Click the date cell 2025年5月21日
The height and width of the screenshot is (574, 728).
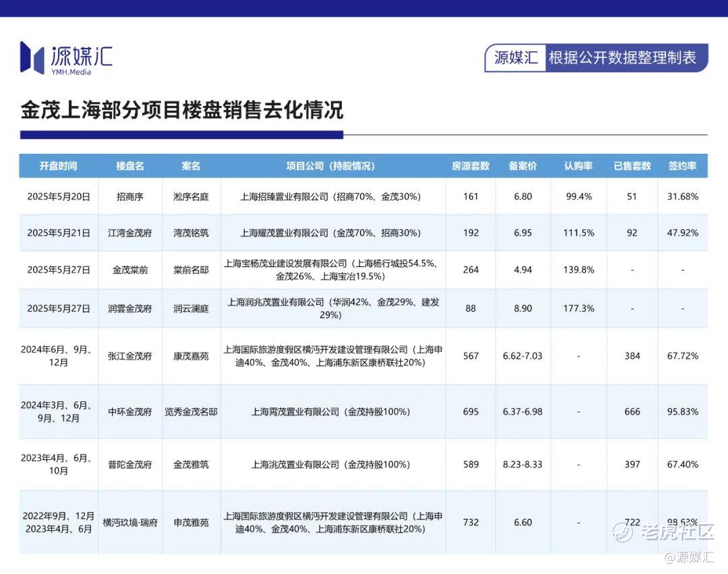59,233
